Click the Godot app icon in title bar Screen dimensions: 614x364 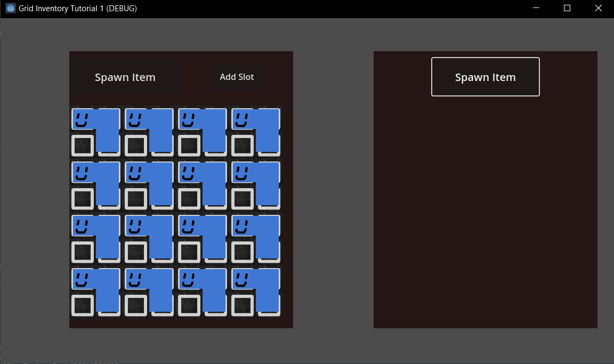tap(11, 8)
